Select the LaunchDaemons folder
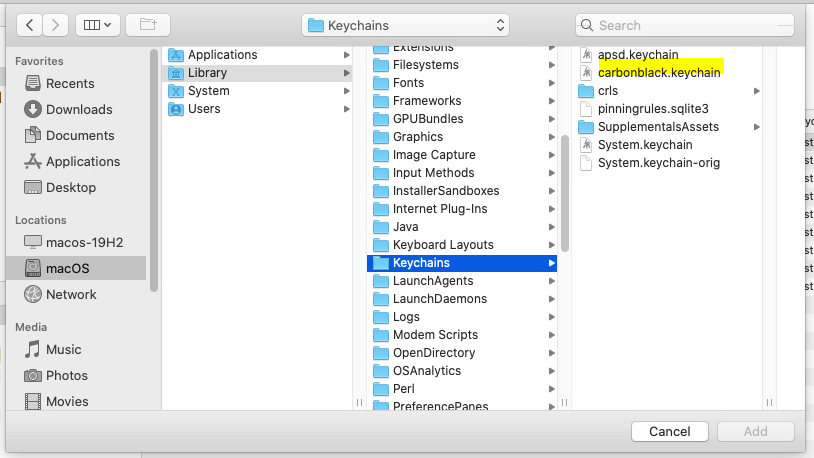The image size is (814, 458). 440,298
